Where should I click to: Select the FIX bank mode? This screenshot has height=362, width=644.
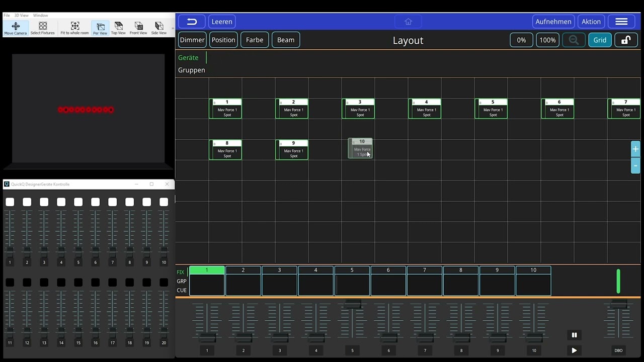181,273
